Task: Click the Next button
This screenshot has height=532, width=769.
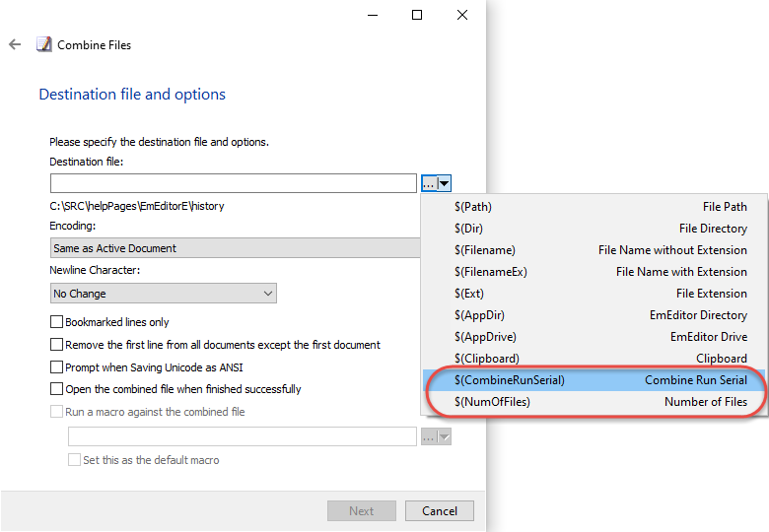Action: pyautogui.click(x=362, y=511)
